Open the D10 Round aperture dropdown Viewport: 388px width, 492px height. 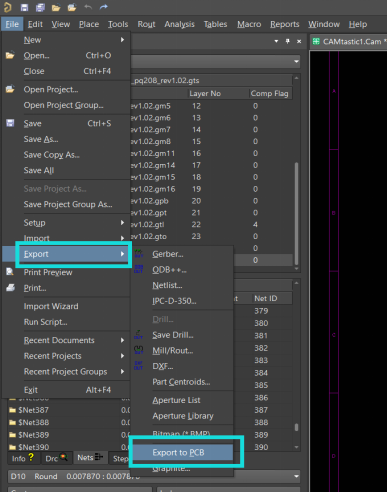pos(296,476)
